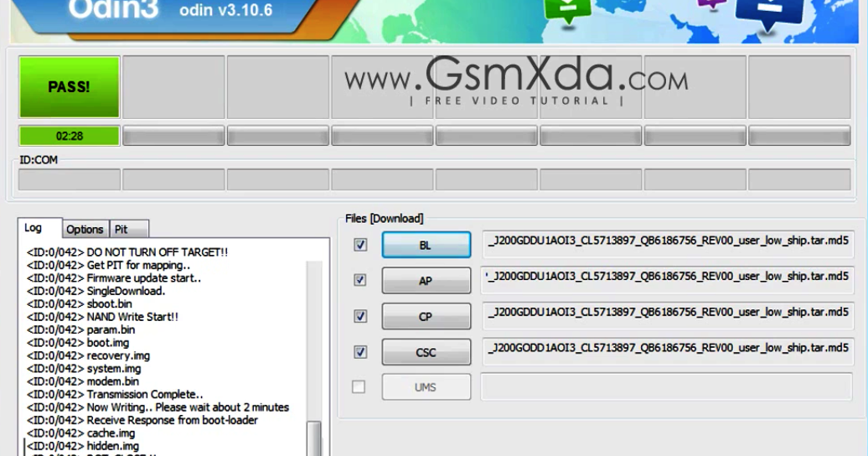
Task: Select log line 'cache.img'
Action: pyautogui.click(x=80, y=433)
